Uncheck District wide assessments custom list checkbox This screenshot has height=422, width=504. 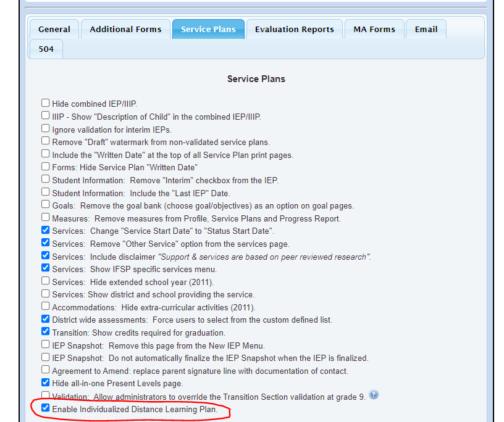point(45,319)
